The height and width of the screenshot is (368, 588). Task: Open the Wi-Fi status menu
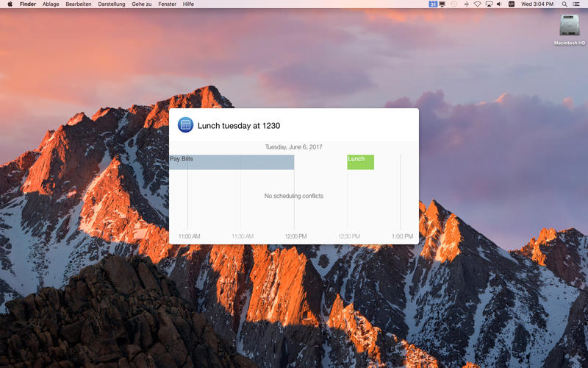tap(477, 4)
